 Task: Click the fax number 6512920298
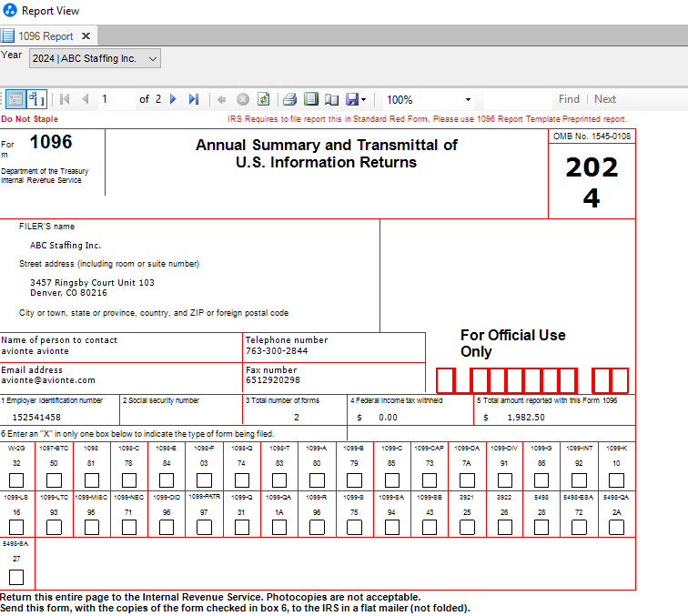click(273, 380)
